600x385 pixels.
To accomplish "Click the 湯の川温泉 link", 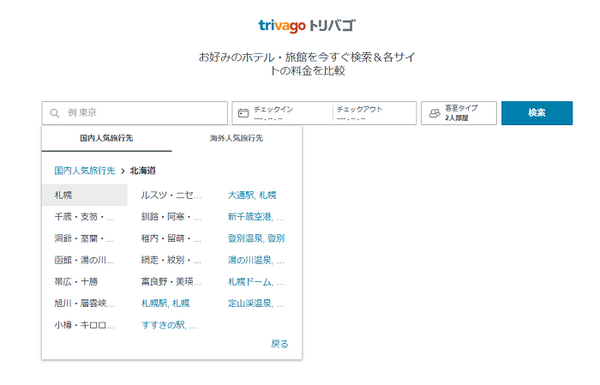I will tap(256, 261).
